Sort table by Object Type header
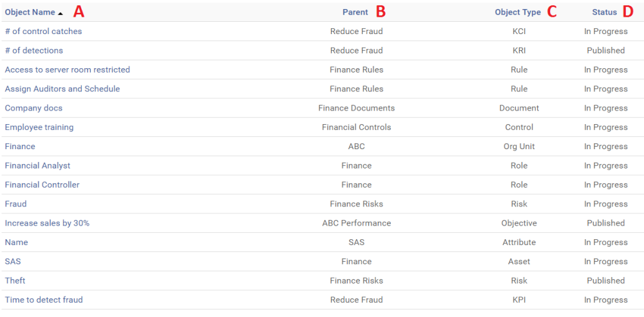This screenshot has height=317, width=644. pyautogui.click(x=518, y=12)
